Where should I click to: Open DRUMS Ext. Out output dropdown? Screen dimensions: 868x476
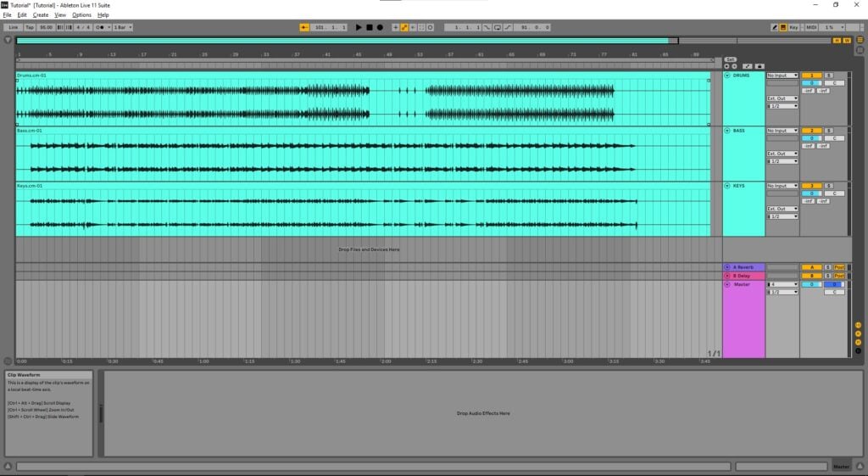[782, 98]
